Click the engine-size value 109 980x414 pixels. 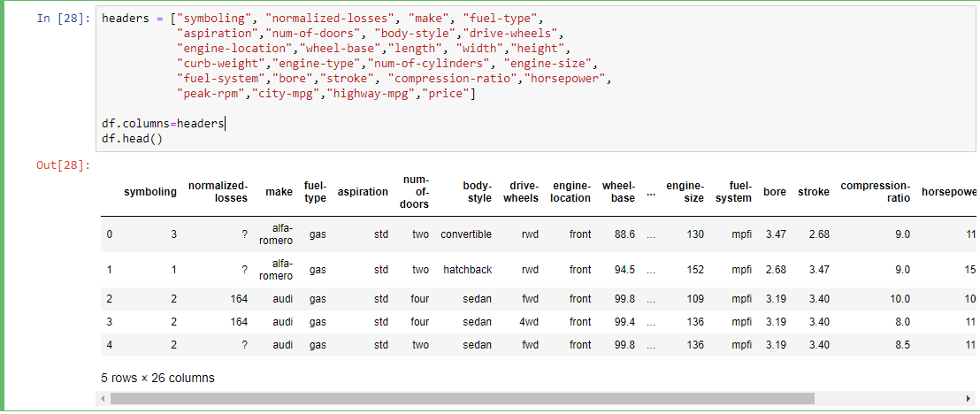pyautogui.click(x=695, y=299)
